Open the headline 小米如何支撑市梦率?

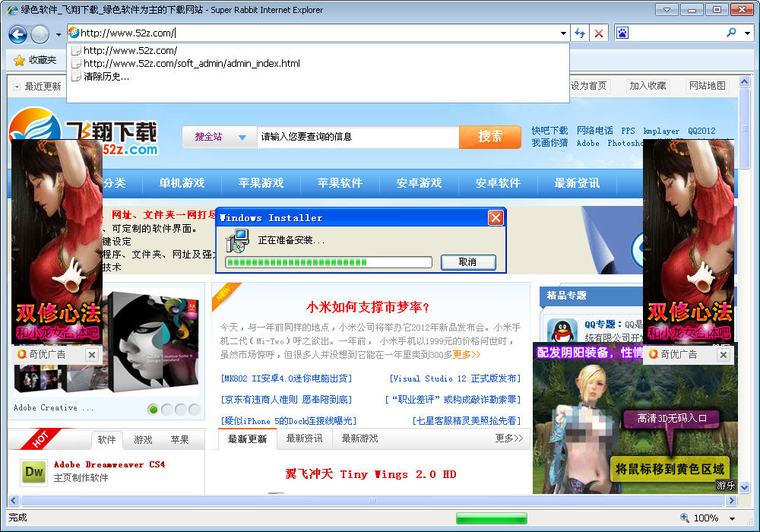click(368, 307)
